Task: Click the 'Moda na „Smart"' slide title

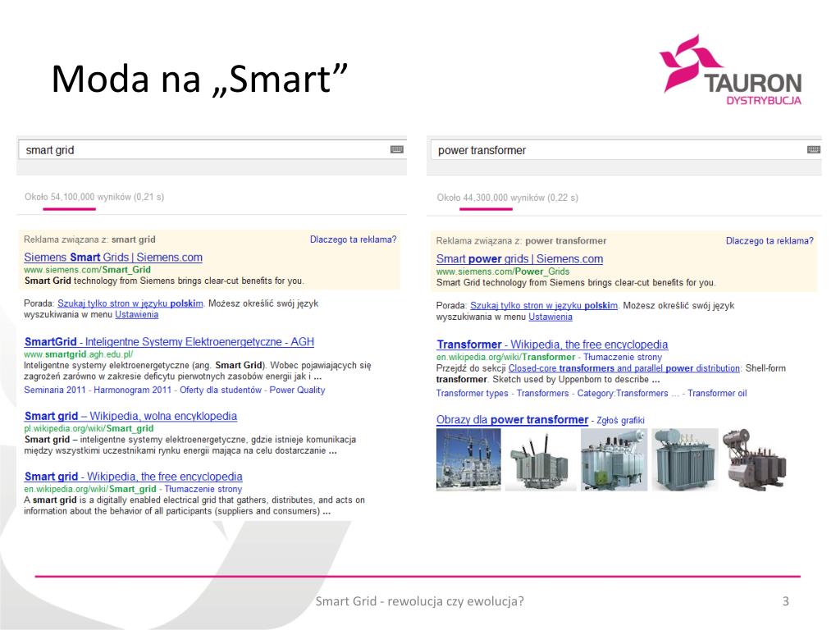Action: pos(199,79)
